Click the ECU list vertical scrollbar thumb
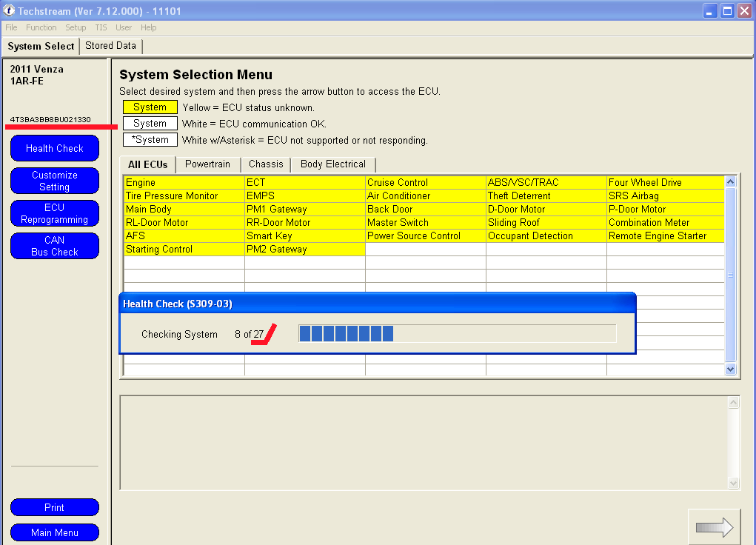 click(730, 275)
